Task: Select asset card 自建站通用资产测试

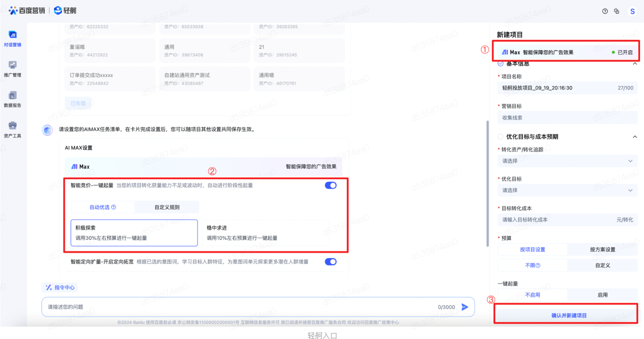Action: coord(204,79)
